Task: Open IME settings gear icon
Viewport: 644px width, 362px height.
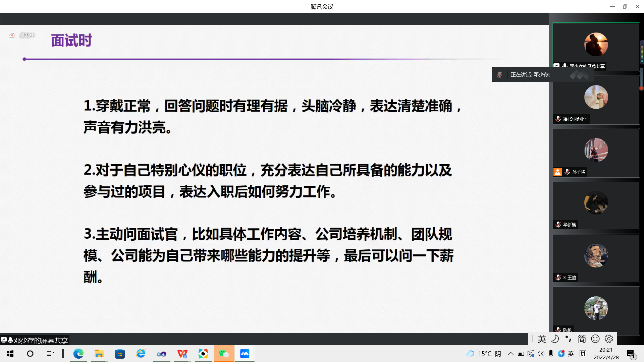Action: click(609, 339)
